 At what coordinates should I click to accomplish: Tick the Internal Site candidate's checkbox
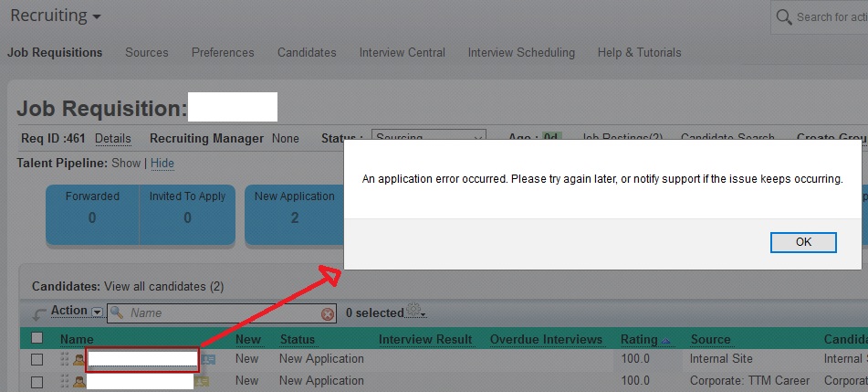(37, 360)
